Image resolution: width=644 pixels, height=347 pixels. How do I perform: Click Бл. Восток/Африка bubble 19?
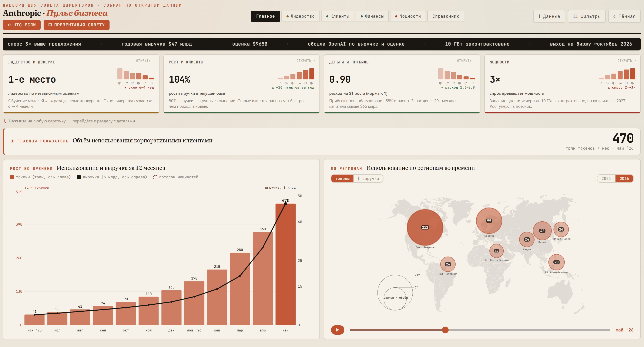tap(496, 251)
